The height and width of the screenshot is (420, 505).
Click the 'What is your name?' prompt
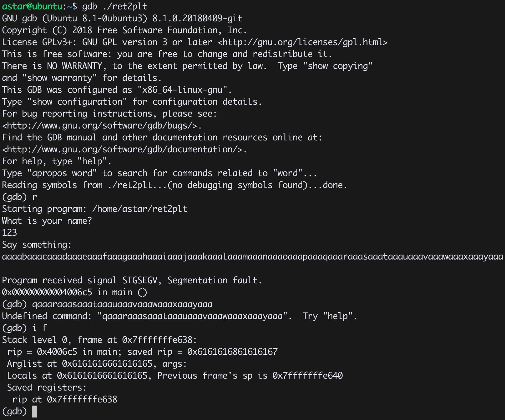(x=47, y=221)
